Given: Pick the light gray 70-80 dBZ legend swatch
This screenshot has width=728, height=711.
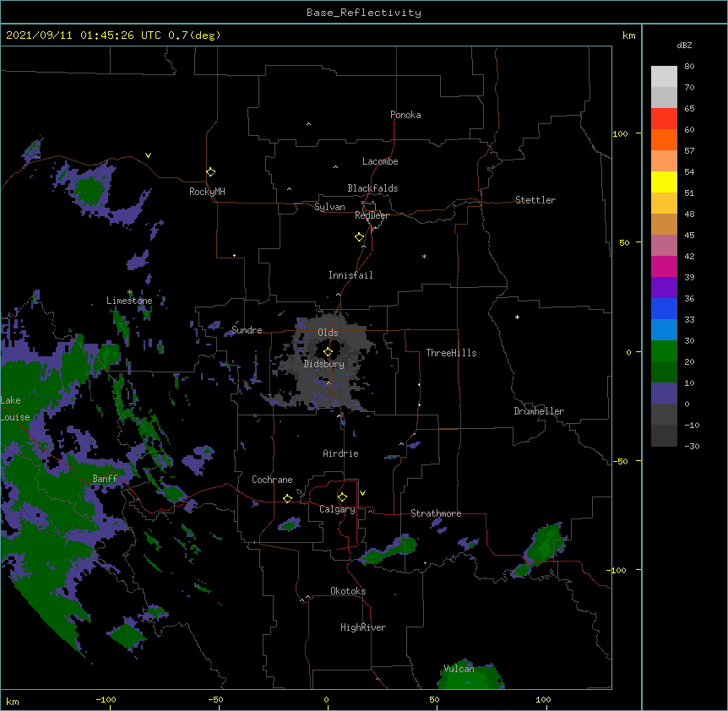Looking at the screenshot, I should point(664,77).
